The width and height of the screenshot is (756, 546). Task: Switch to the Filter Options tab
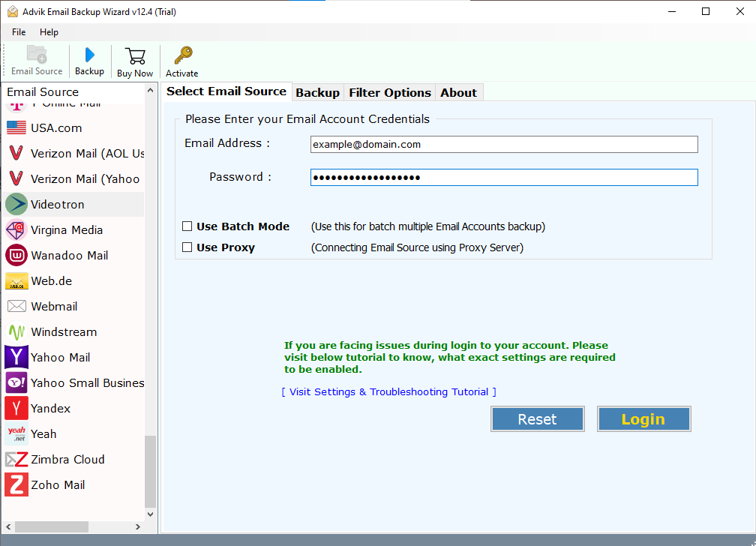pyautogui.click(x=389, y=92)
